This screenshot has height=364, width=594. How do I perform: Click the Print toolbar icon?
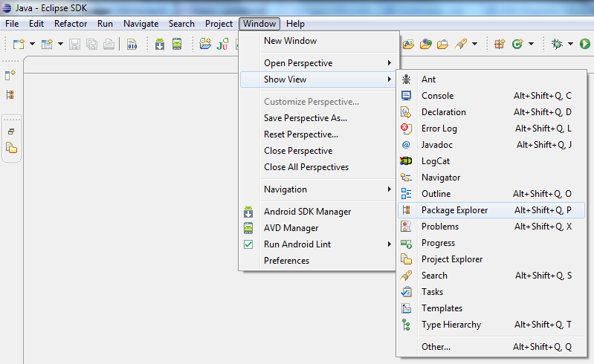tap(109, 45)
